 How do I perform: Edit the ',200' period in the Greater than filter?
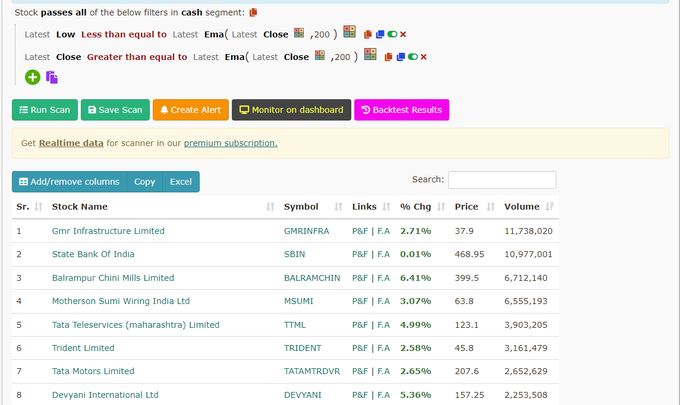click(x=341, y=57)
